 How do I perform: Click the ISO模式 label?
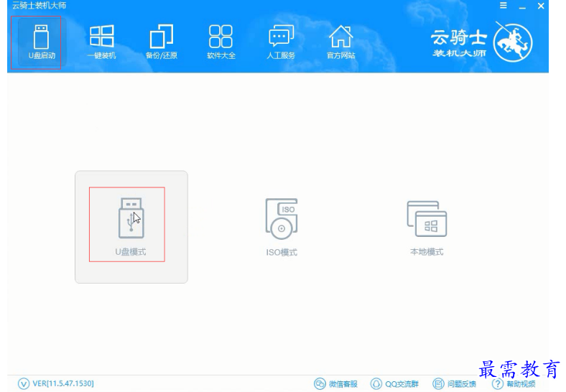coord(282,252)
